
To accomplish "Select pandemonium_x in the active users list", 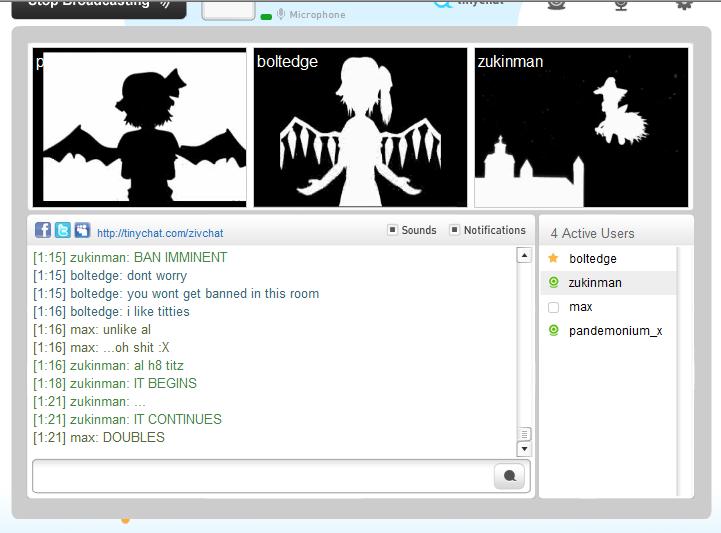I will click(x=610, y=331).
